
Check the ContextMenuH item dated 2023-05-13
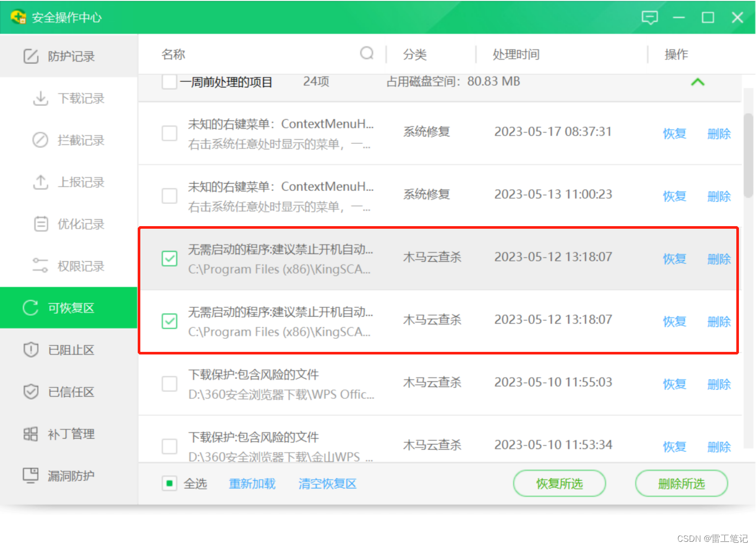(x=169, y=196)
